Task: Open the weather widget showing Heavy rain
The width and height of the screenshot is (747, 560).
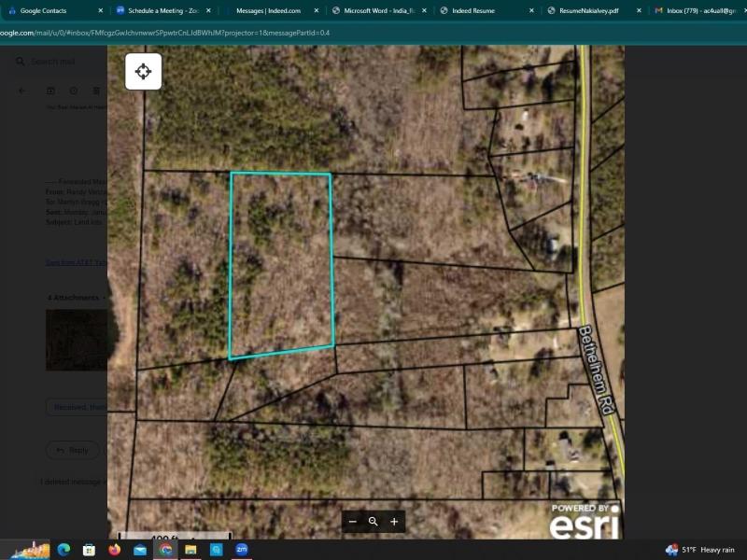Action: point(701,550)
